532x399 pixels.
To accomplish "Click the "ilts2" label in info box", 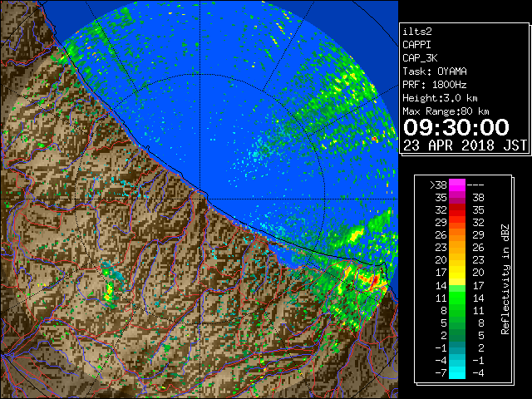I will pos(417,32).
